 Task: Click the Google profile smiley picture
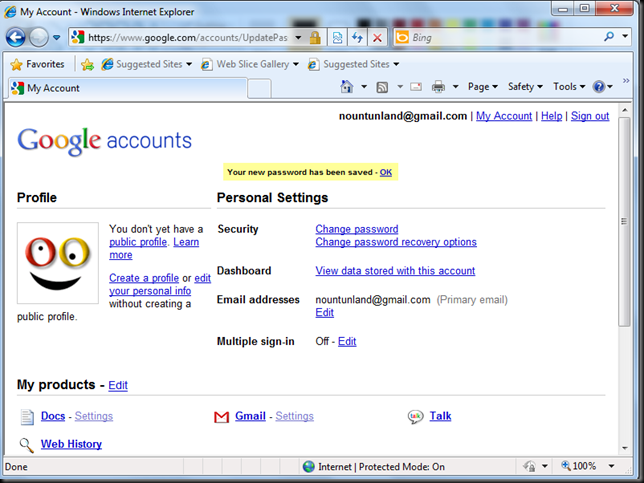point(58,263)
